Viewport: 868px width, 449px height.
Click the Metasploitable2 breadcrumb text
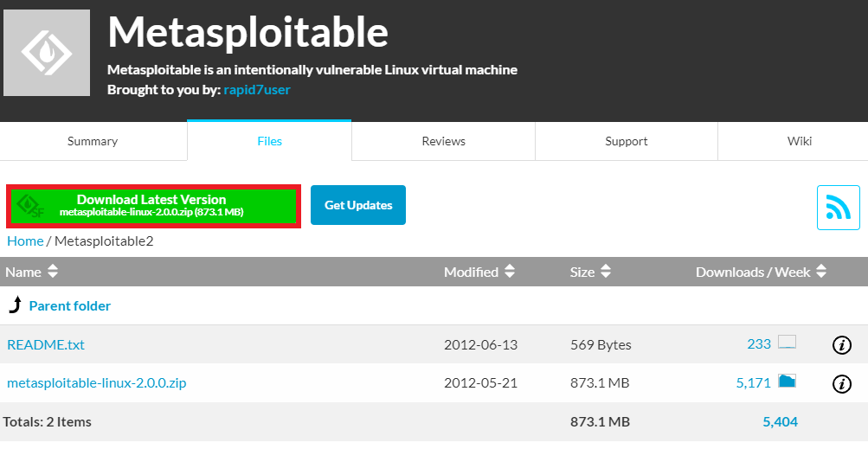tap(104, 241)
